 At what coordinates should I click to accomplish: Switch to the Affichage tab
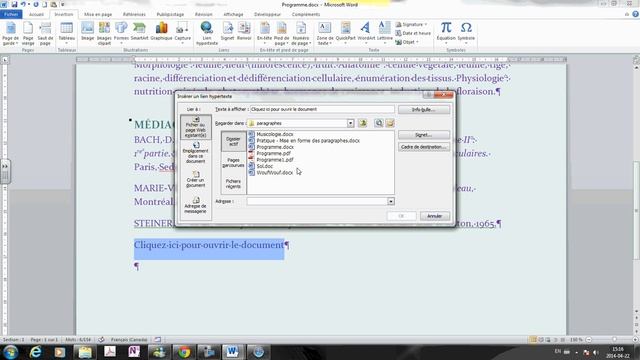(x=233, y=14)
